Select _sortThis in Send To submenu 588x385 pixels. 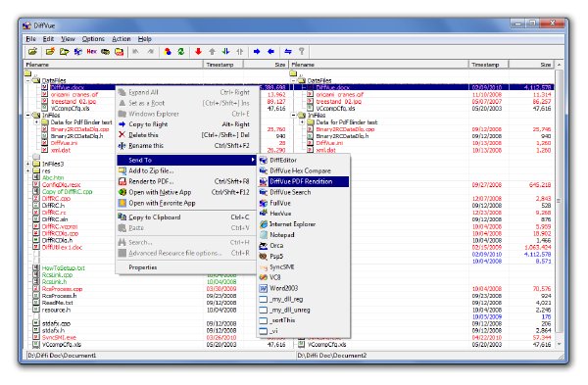304,320
